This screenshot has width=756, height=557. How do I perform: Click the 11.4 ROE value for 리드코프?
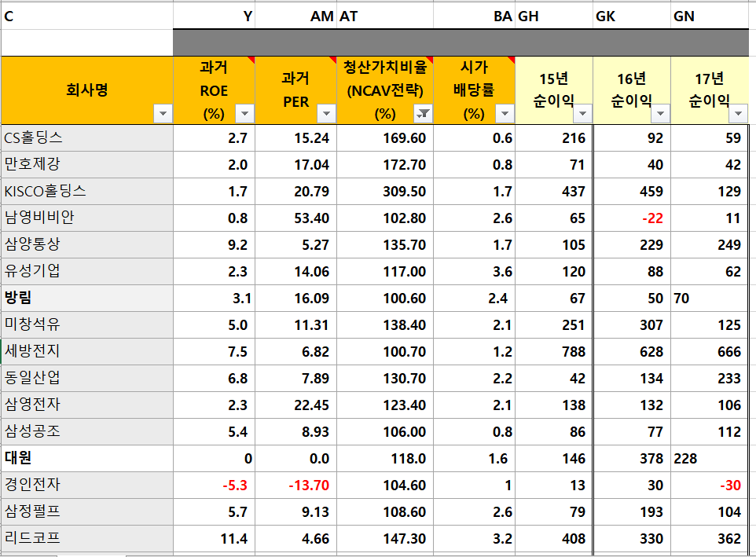(x=234, y=539)
